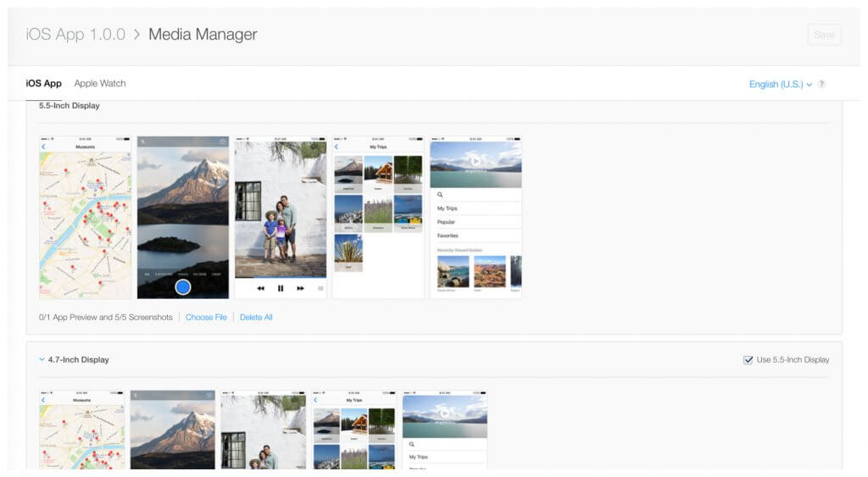Click the Save button
The width and height of the screenshot is (868, 477).
tap(824, 35)
